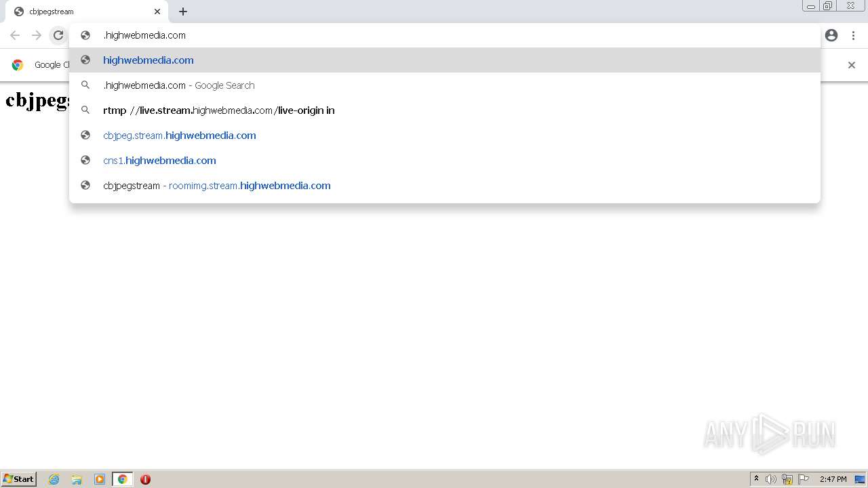868x488 pixels.
Task: Click the address bar text .highwebmedia.com
Action: (144, 35)
